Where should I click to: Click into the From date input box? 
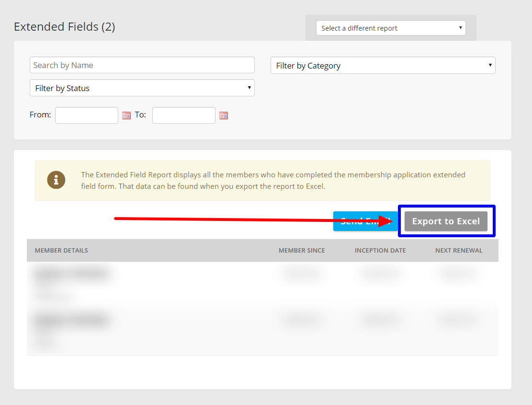(x=87, y=116)
